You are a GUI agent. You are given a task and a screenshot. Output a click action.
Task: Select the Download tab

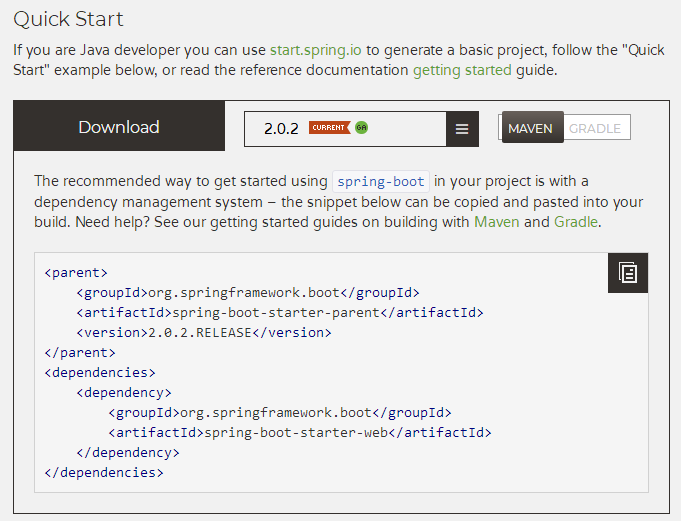tap(119, 127)
